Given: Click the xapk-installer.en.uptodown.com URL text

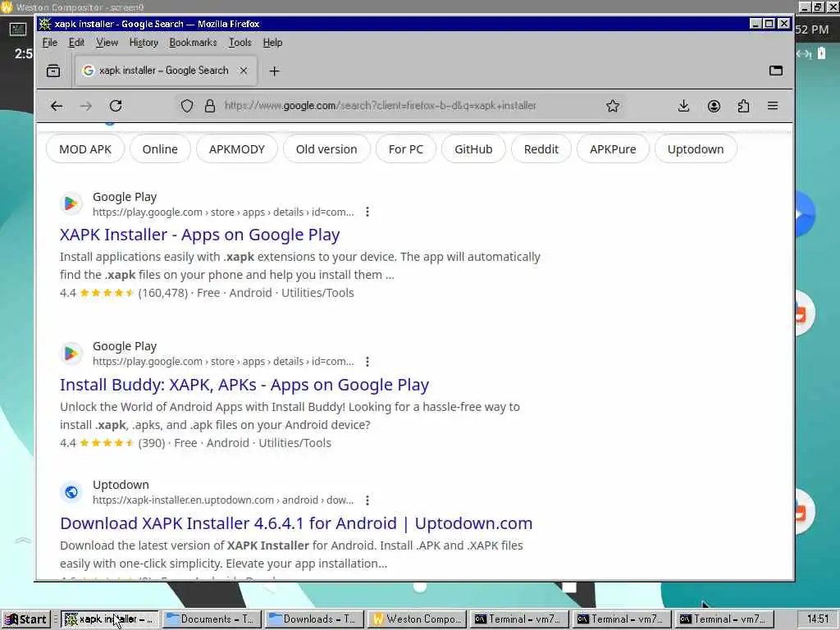Looking at the screenshot, I should click(x=223, y=500).
